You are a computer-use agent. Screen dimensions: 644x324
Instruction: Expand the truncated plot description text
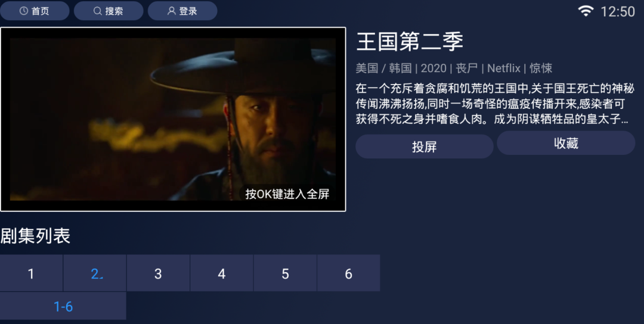click(495, 104)
